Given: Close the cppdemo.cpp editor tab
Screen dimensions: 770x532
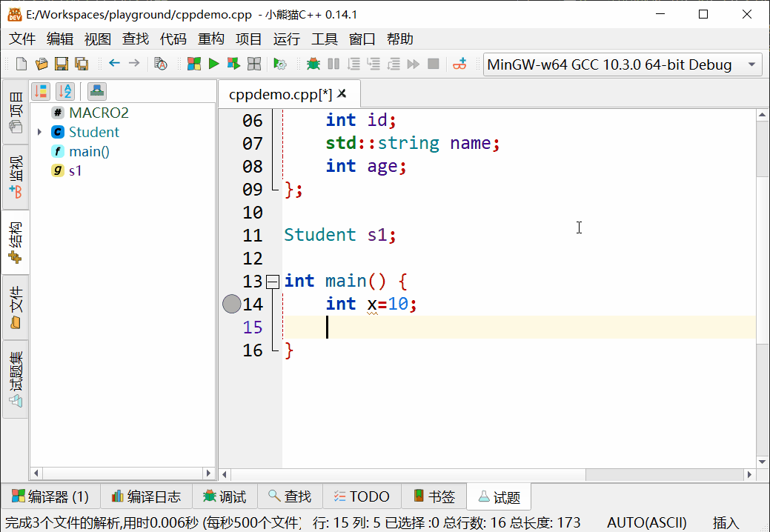Looking at the screenshot, I should pos(343,94).
